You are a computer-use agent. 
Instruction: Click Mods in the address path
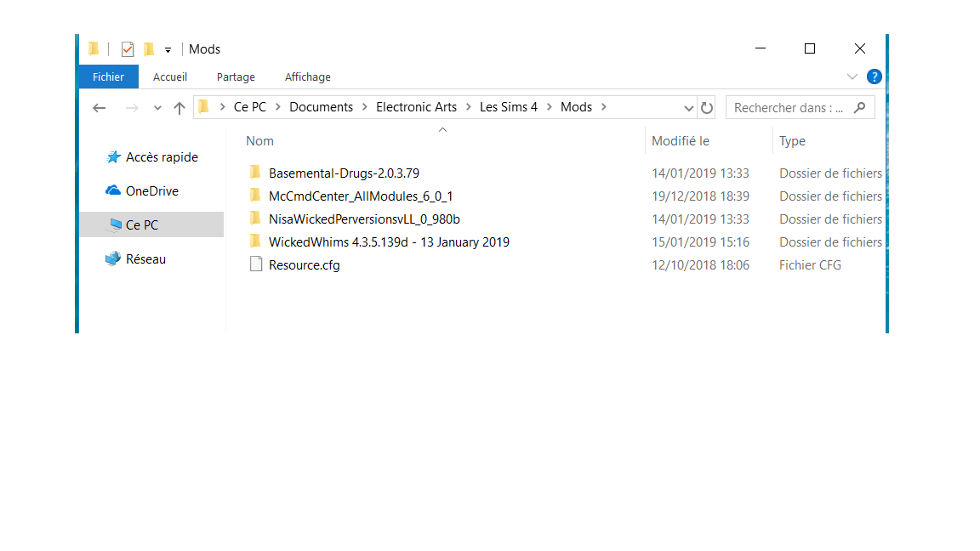576,107
